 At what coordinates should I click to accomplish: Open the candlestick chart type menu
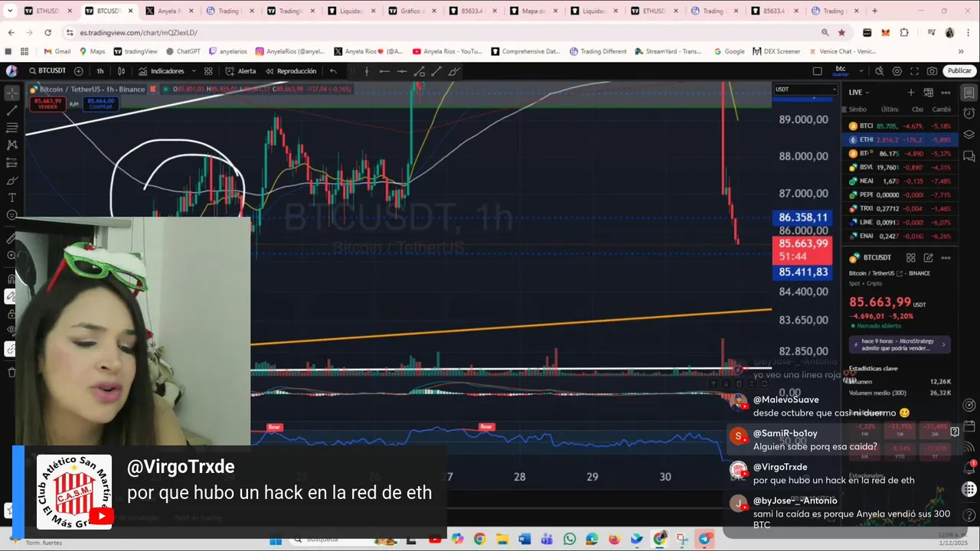pos(121,71)
